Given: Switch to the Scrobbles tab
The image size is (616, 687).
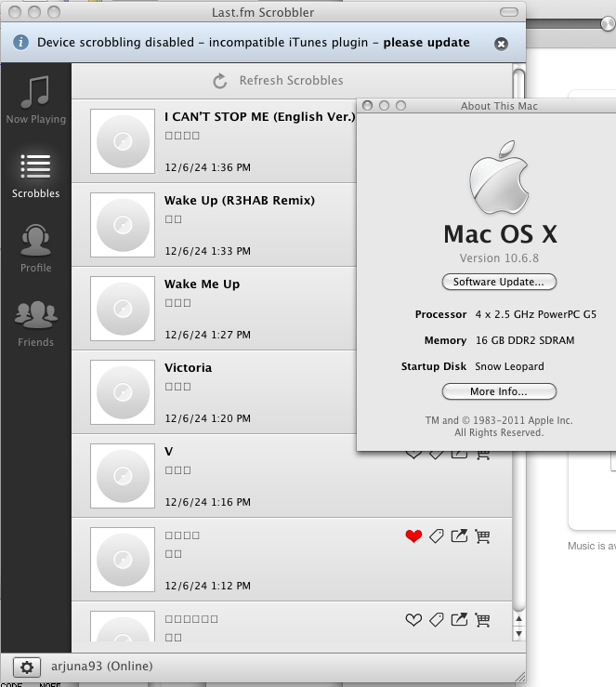Looking at the screenshot, I should [x=36, y=176].
